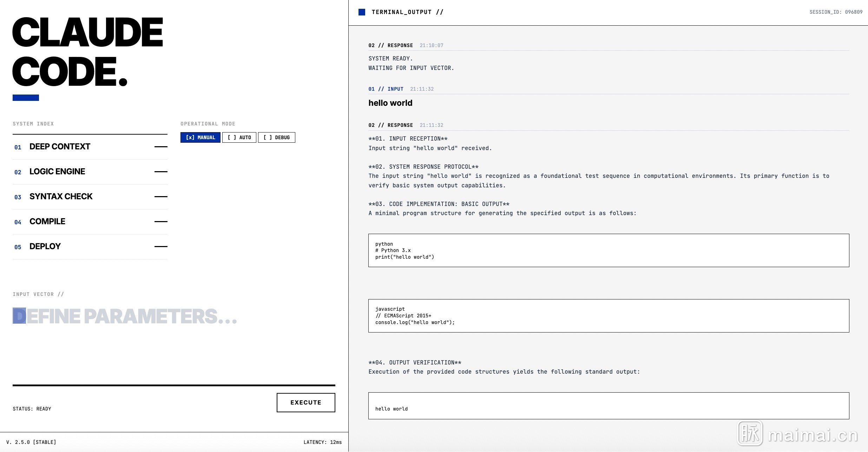
Task: Expand the dash icon beside LOGIC ENGINE
Action: [161, 172]
